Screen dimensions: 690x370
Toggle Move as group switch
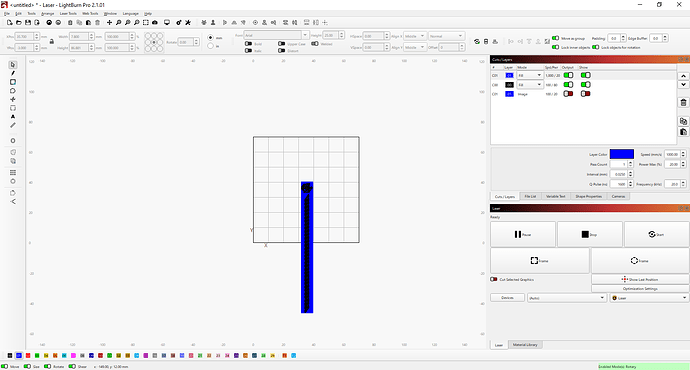click(x=555, y=38)
